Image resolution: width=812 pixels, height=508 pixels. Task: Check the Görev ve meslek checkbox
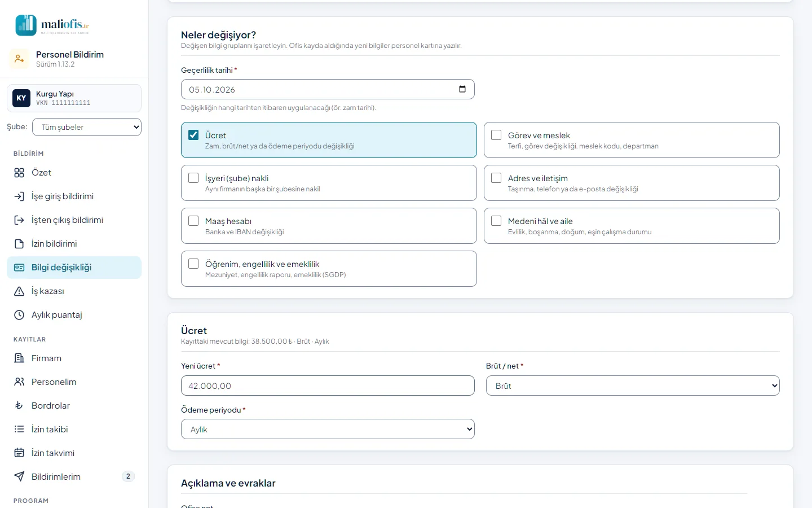point(496,135)
